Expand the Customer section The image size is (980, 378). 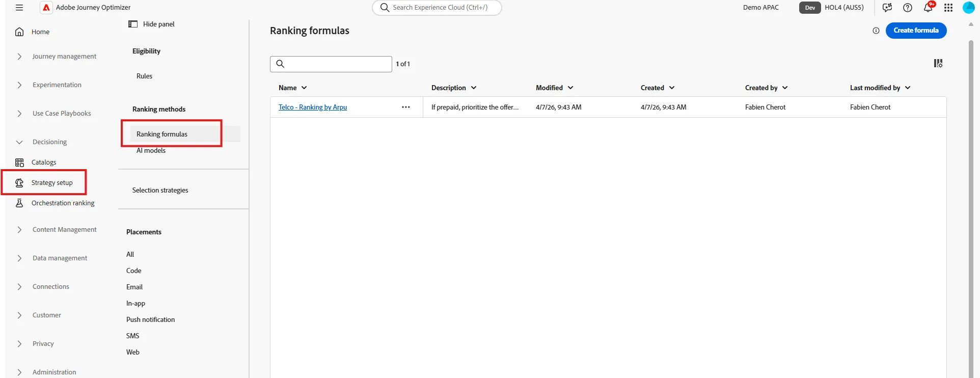19,315
